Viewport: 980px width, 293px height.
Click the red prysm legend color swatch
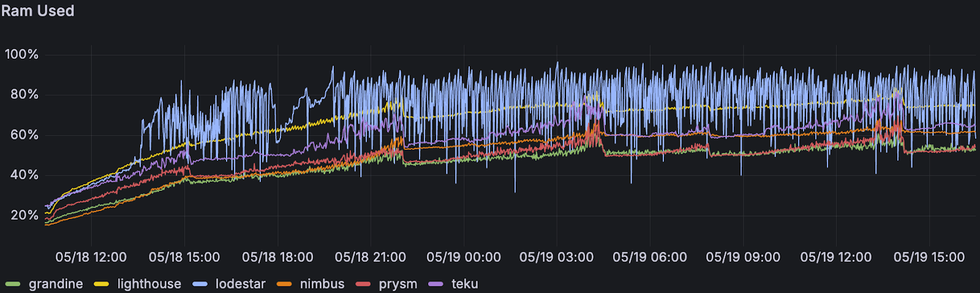coord(363,284)
